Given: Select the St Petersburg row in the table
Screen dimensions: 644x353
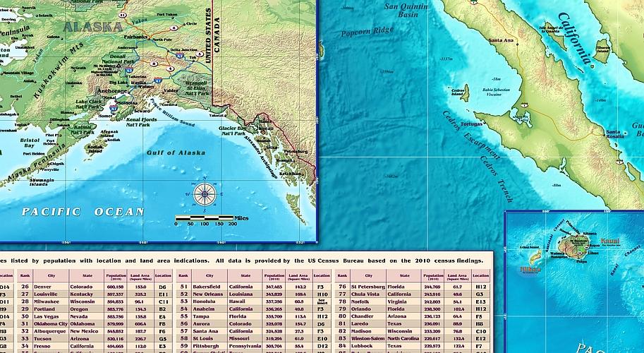Looking at the screenshot, I should [413, 287].
